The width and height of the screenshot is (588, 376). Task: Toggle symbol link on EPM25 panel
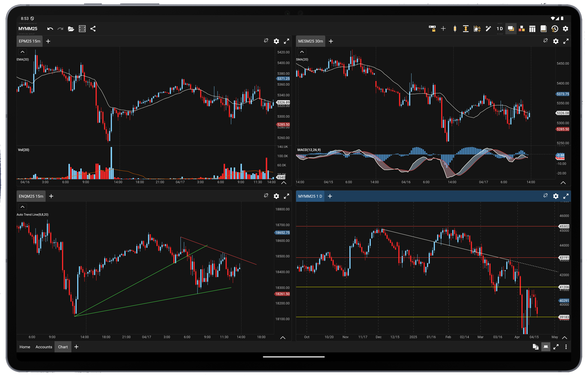point(266,41)
